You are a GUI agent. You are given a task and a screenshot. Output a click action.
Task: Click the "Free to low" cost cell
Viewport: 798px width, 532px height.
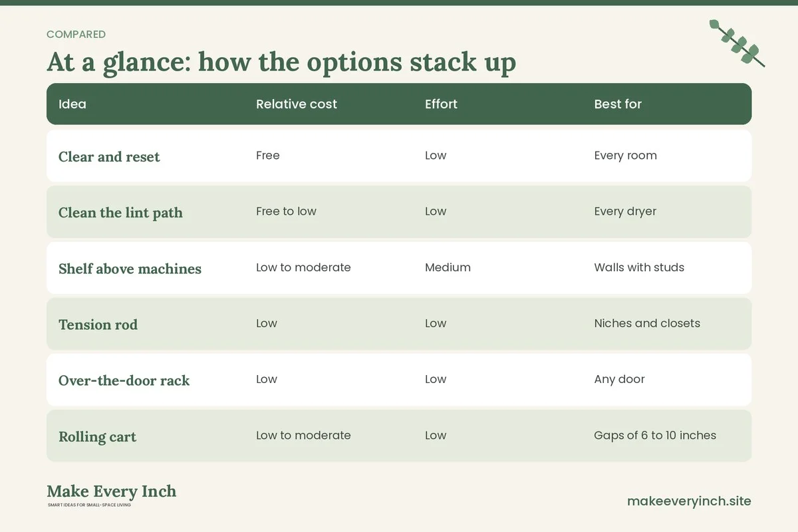pos(286,211)
